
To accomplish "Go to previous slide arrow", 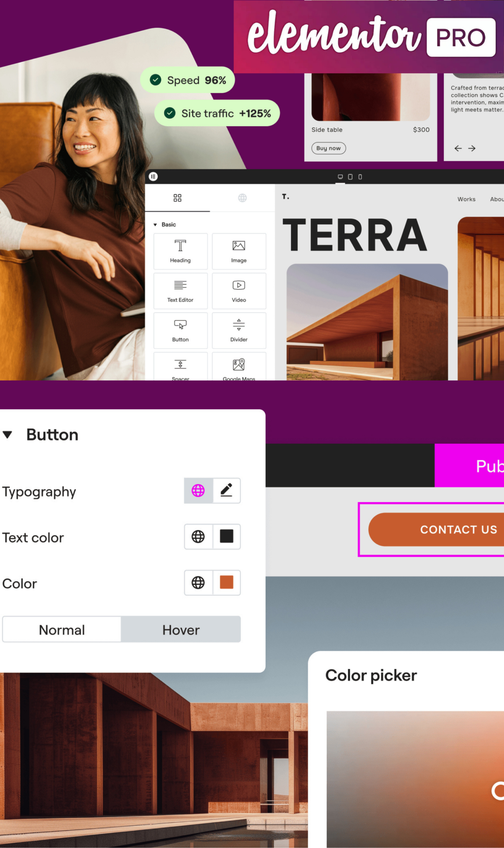I will tap(458, 148).
